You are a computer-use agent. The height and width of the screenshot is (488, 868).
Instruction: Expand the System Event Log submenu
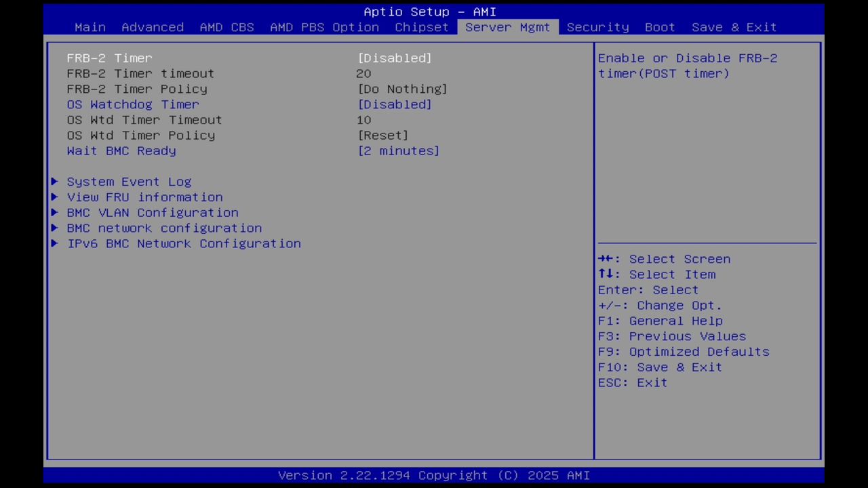(x=129, y=182)
